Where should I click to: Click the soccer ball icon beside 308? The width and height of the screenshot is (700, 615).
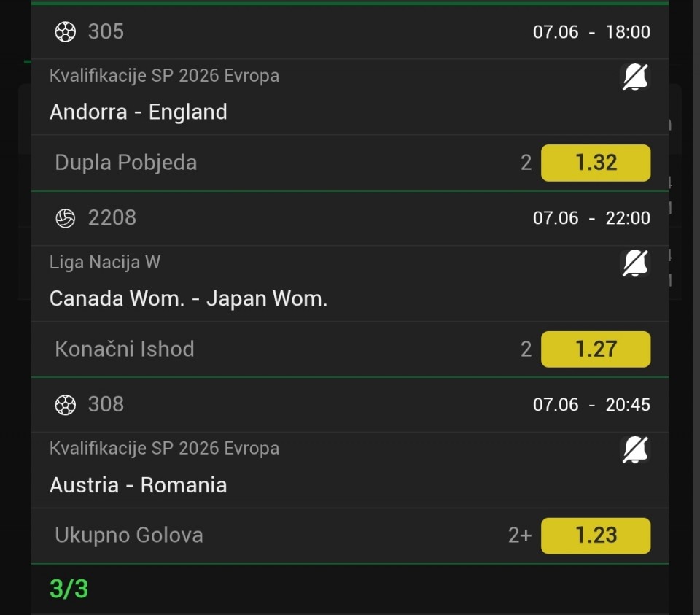[x=65, y=405]
